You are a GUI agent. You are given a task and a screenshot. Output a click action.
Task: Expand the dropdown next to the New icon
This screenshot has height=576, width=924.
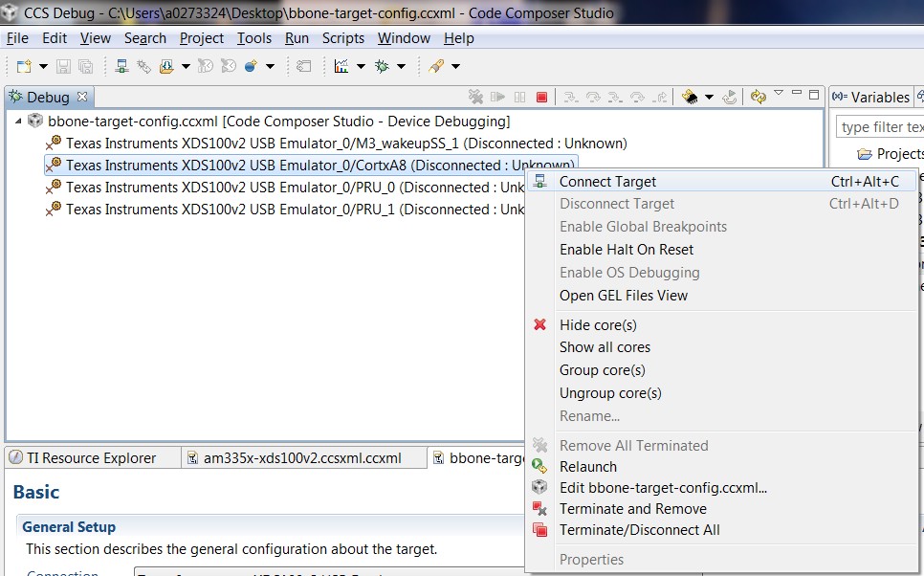(43, 66)
